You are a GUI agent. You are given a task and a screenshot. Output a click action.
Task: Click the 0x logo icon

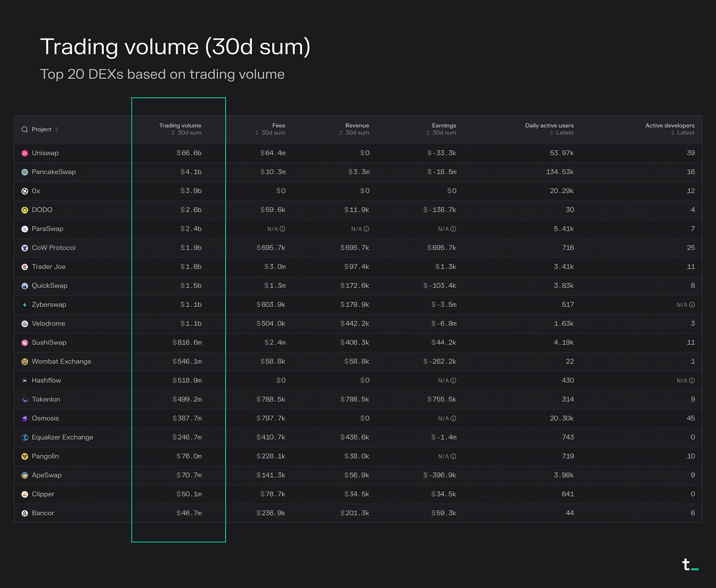point(25,191)
